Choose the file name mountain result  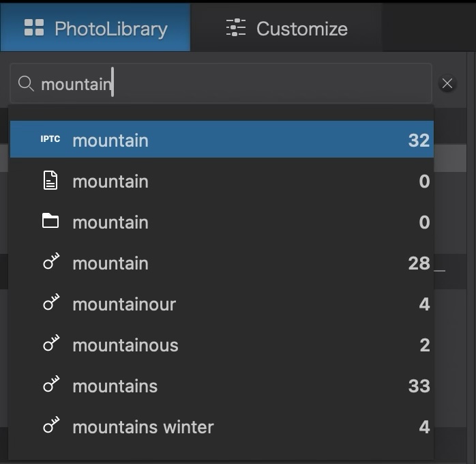[x=222, y=181]
